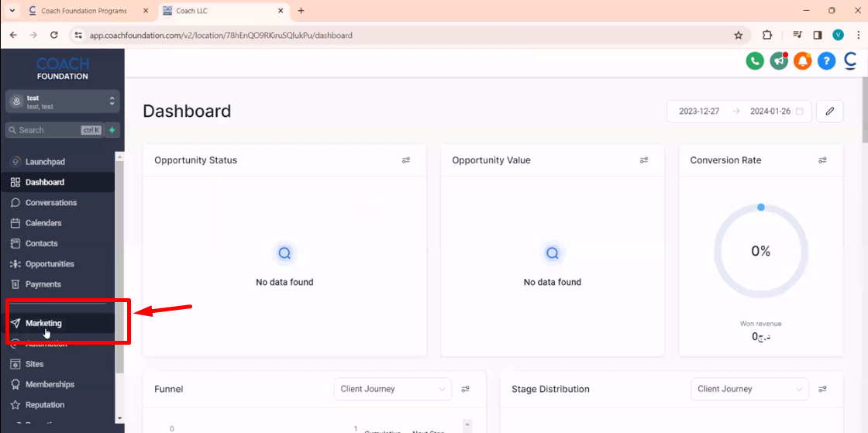View site information icon in address bar

(x=78, y=35)
